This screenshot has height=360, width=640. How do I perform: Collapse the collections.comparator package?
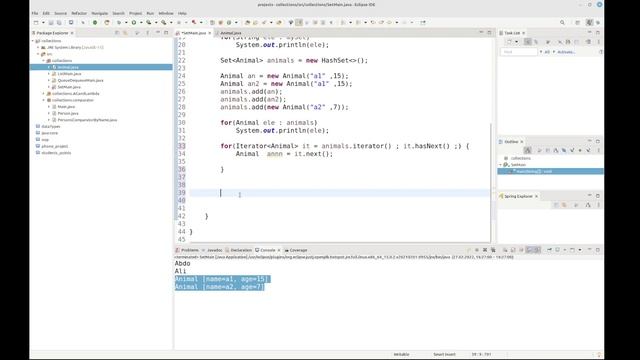(44, 100)
